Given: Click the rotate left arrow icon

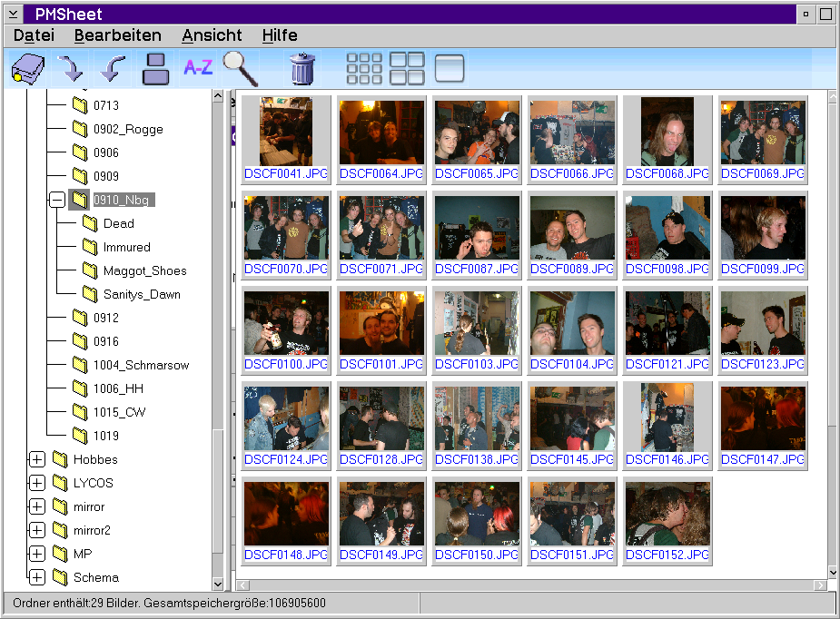Looking at the screenshot, I should [x=113, y=69].
